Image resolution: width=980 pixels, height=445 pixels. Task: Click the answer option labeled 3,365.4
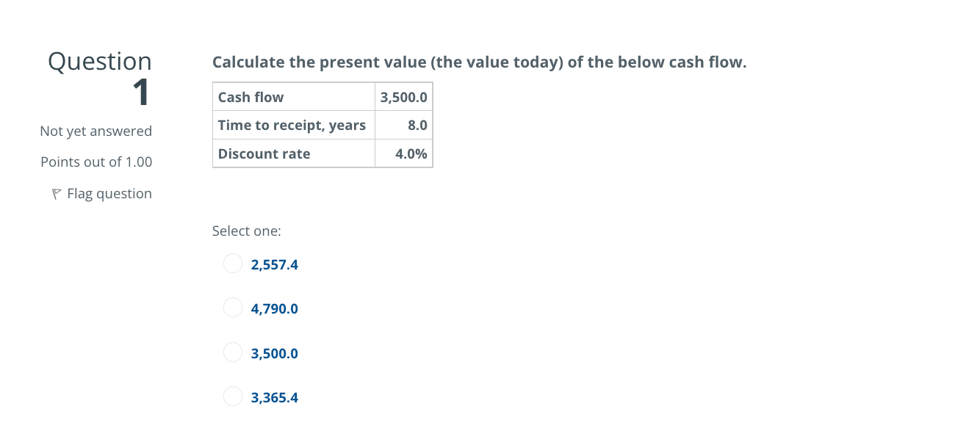[274, 397]
